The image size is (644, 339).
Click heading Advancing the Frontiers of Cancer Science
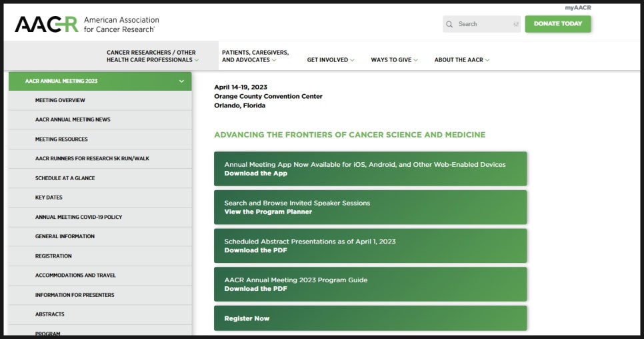(x=349, y=135)
